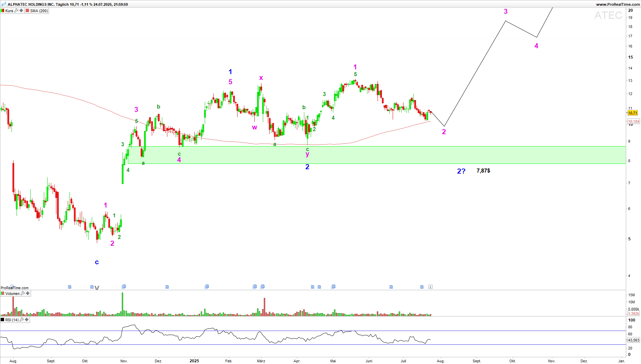Open Kurs settings via wrench icon

16,11
